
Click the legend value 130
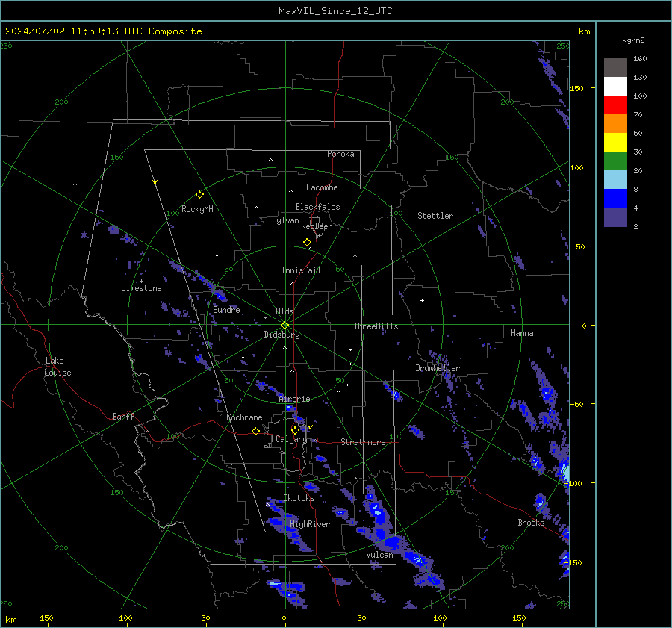coord(640,77)
